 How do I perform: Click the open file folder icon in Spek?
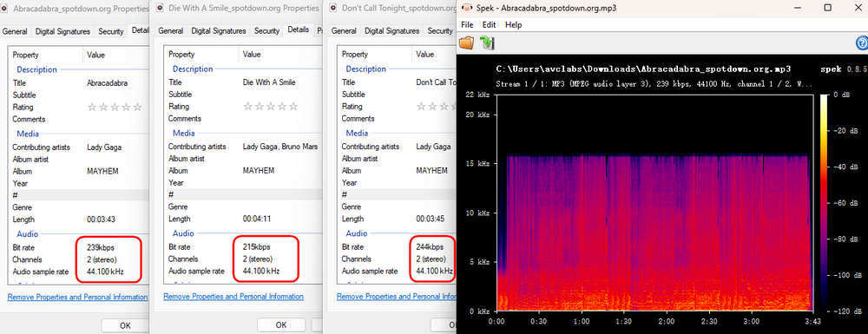click(467, 43)
